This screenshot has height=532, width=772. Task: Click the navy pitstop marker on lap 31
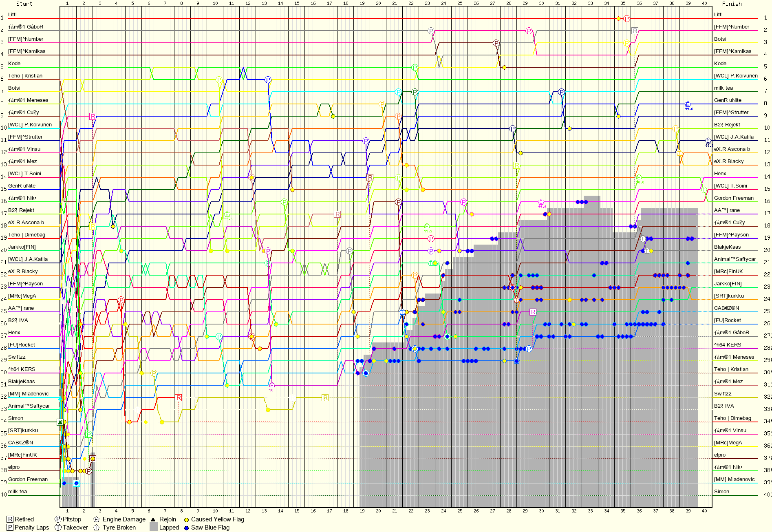(561, 92)
